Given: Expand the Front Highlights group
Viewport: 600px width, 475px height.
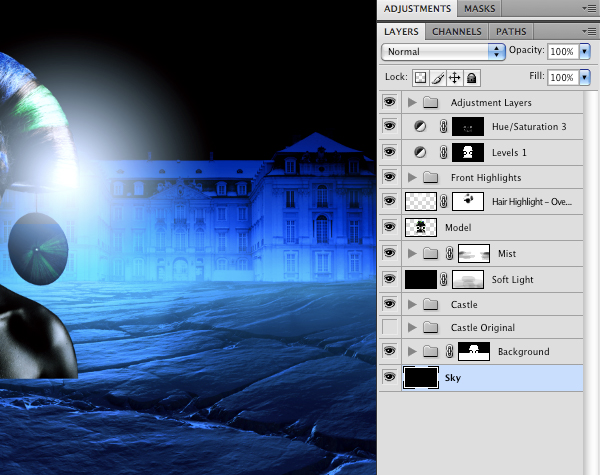Looking at the screenshot, I should coord(412,178).
